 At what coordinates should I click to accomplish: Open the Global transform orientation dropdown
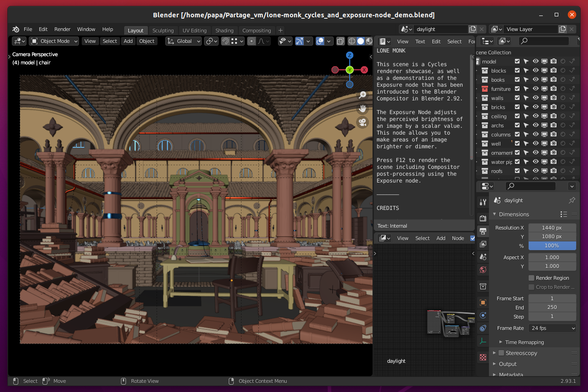[x=184, y=41]
